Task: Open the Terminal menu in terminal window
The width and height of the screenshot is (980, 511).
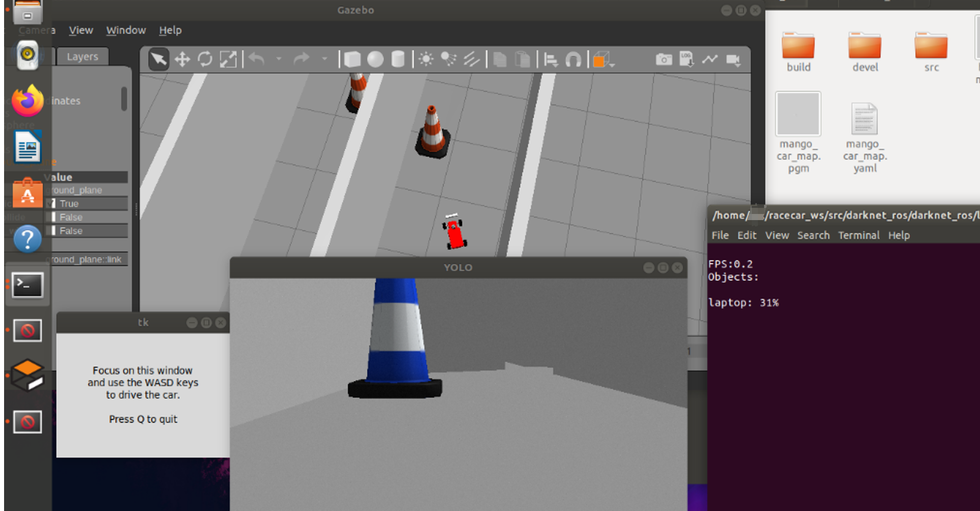Action: click(x=859, y=235)
